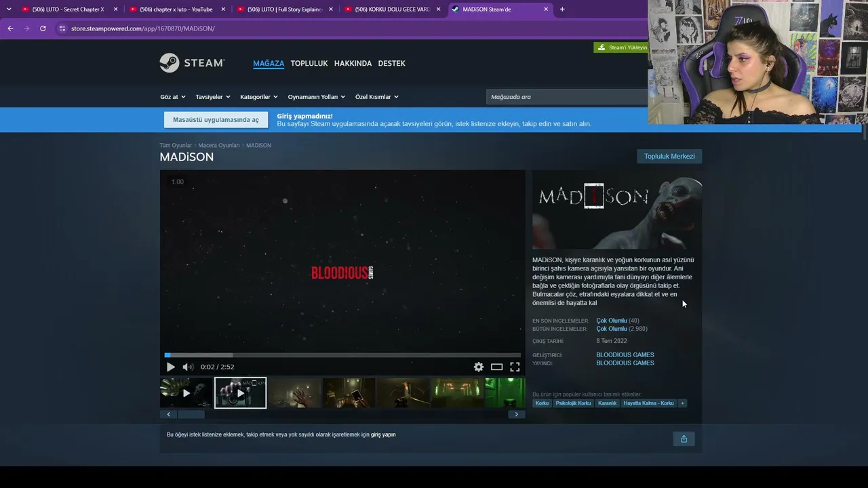Toggle fullscreen for the trailer
868x488 pixels.
click(x=515, y=367)
